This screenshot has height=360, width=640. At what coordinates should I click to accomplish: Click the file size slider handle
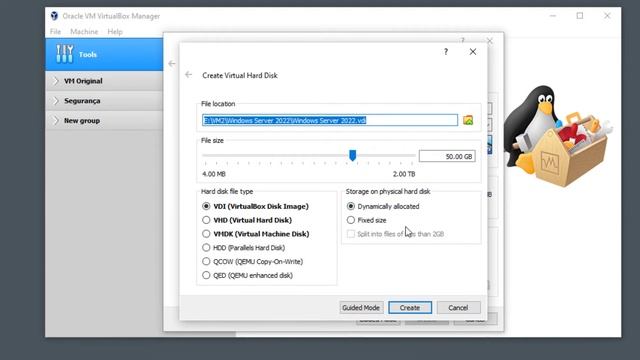pyautogui.click(x=353, y=155)
